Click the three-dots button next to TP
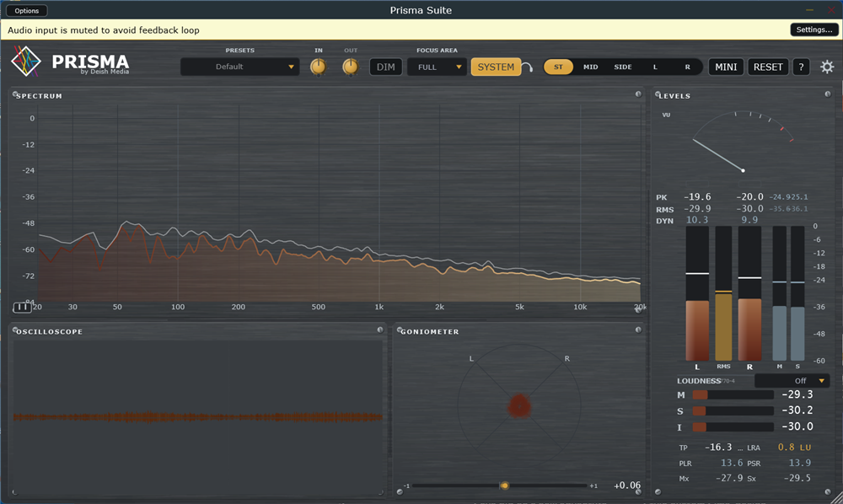Image resolution: width=843 pixels, height=504 pixels. [x=740, y=448]
